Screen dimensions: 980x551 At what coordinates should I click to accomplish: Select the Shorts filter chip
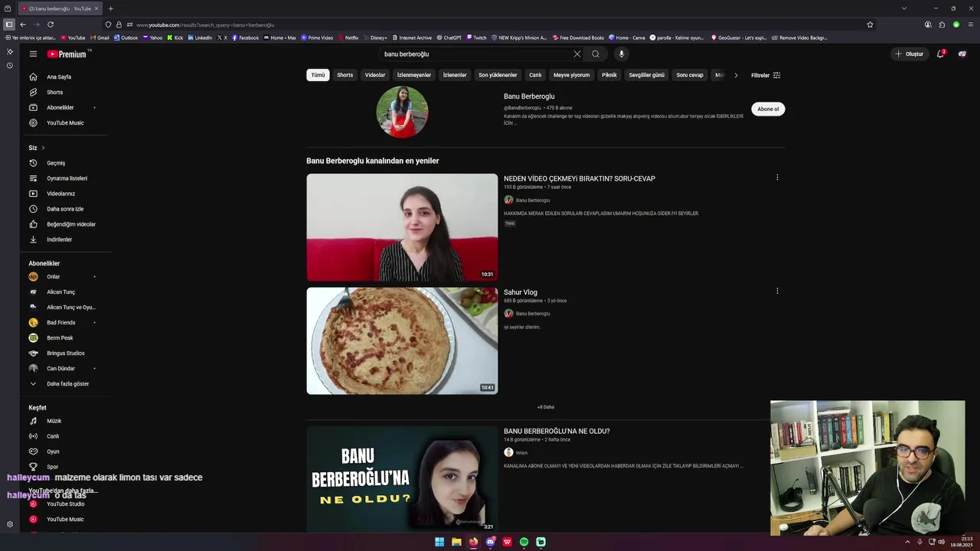click(345, 75)
